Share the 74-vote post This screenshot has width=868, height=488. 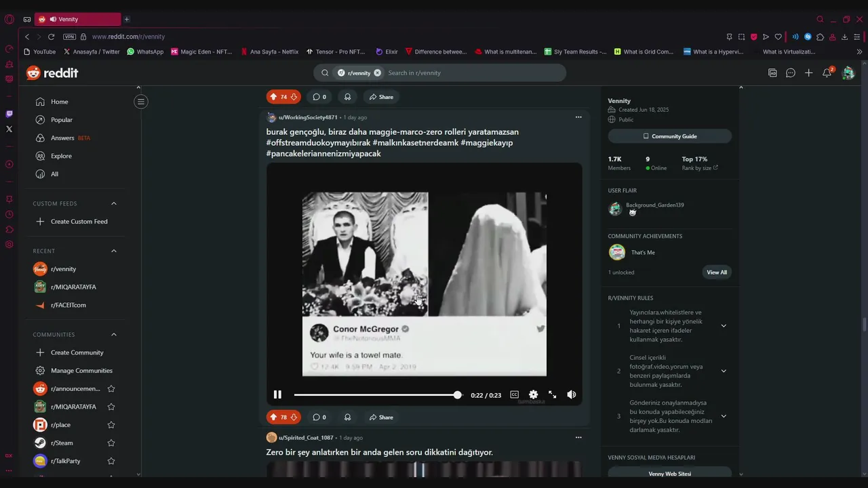381,97
